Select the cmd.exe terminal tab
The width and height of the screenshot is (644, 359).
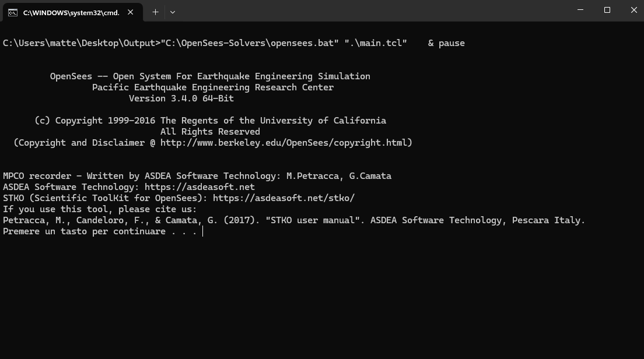tap(72, 12)
